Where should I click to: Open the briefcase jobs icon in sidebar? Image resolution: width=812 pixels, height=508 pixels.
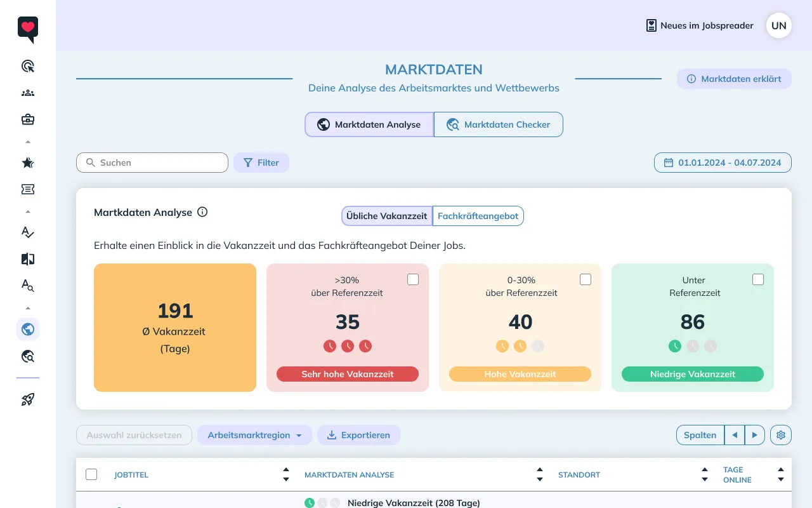(x=28, y=119)
